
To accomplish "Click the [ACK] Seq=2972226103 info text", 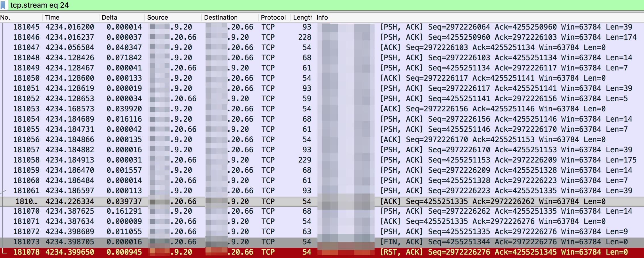I will [493, 47].
